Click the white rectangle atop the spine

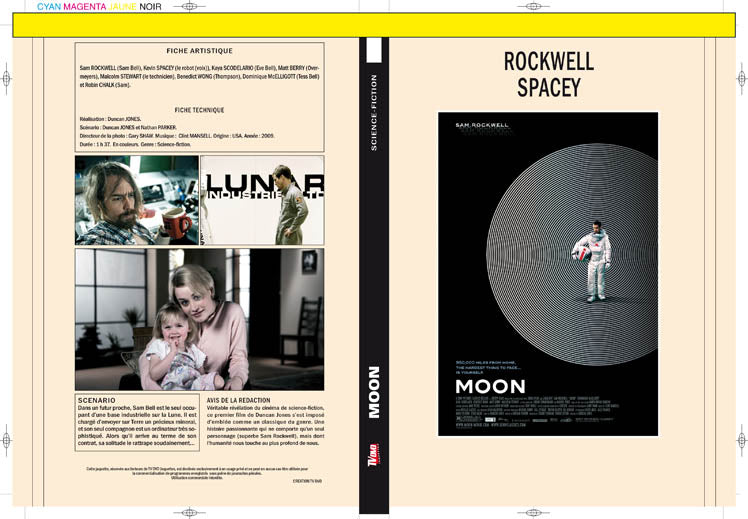374,50
